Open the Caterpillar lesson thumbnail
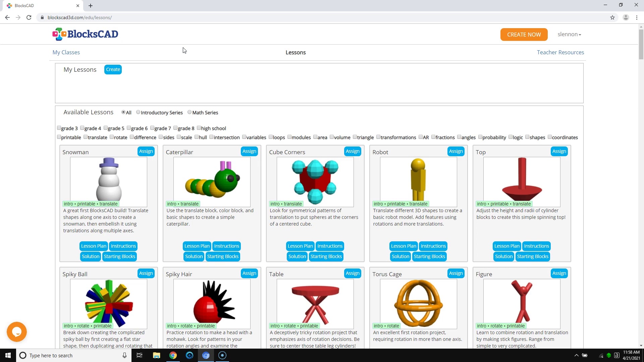 [212, 181]
